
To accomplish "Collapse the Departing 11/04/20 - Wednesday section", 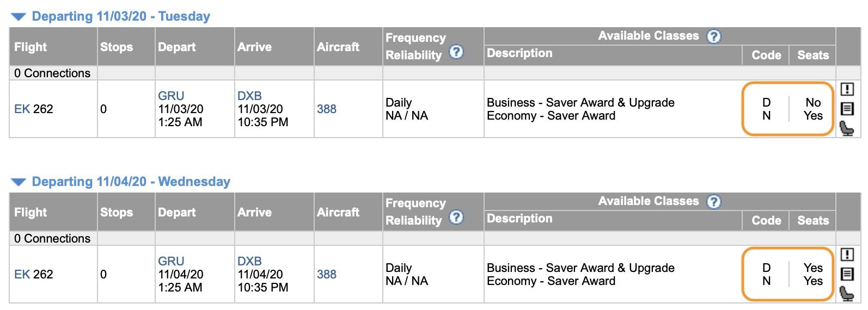I will coord(19,182).
